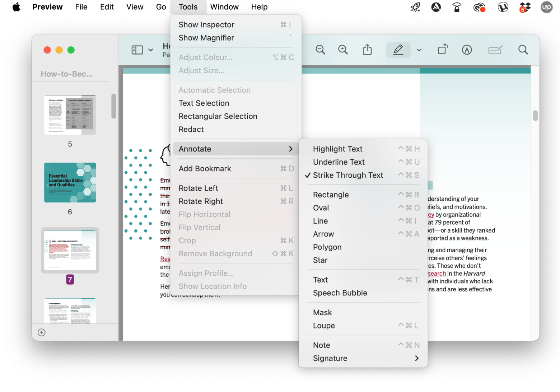Click the Rotate page toolbar icon
Screen dimensions: 560x392
(443, 50)
